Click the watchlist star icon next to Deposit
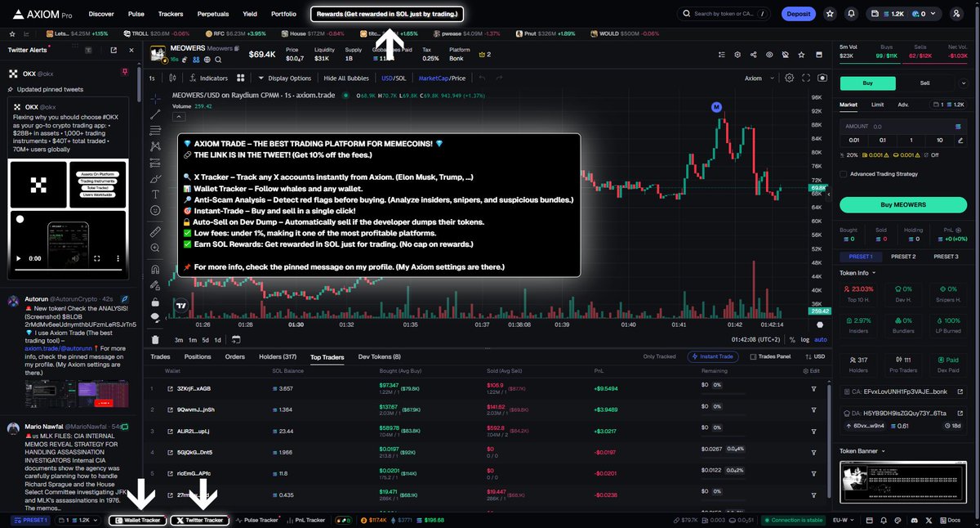 [830, 14]
